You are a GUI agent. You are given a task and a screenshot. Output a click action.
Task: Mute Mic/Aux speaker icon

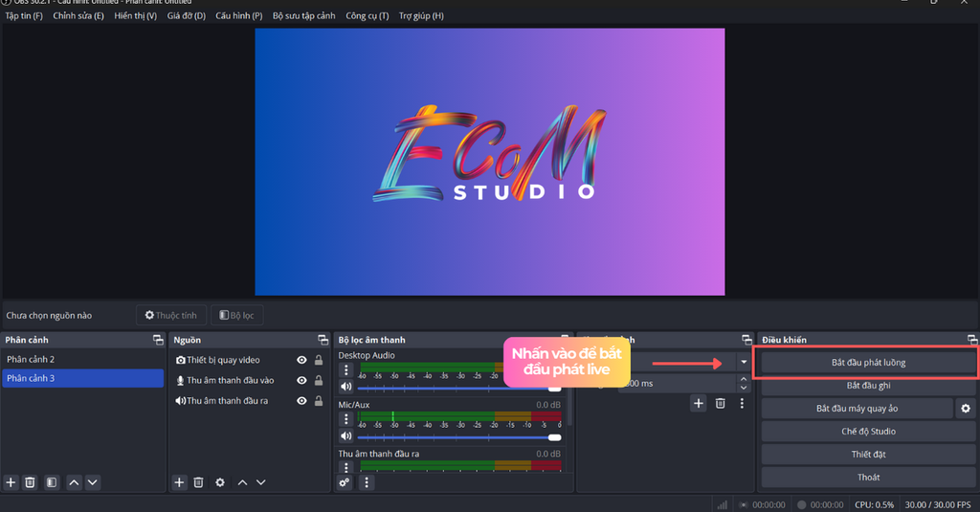pos(346,436)
